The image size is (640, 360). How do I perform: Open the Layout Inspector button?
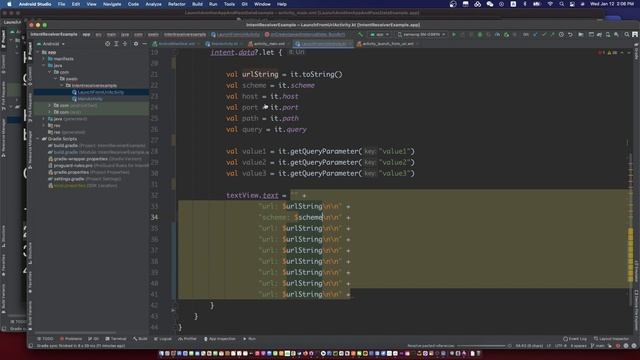click(x=611, y=339)
